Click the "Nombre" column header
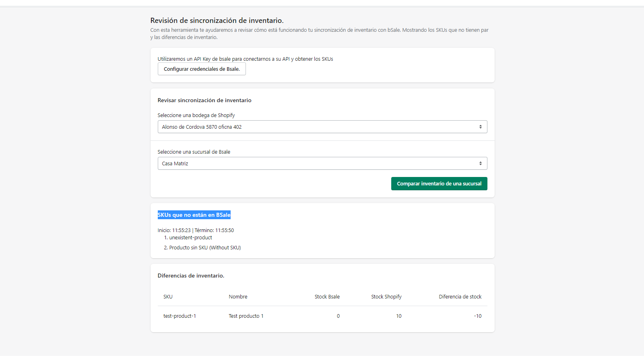The image size is (644, 362). click(238, 297)
